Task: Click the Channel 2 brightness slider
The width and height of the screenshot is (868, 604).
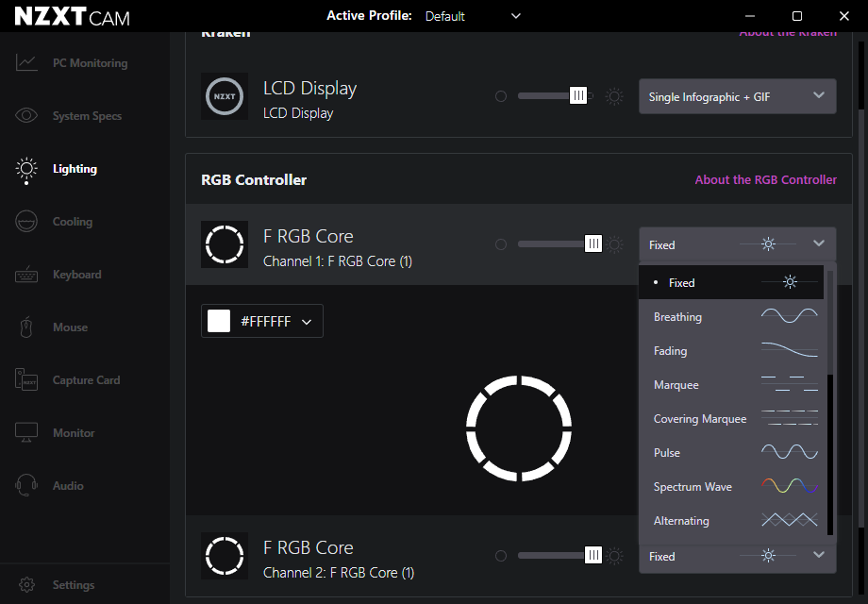Action: point(559,556)
